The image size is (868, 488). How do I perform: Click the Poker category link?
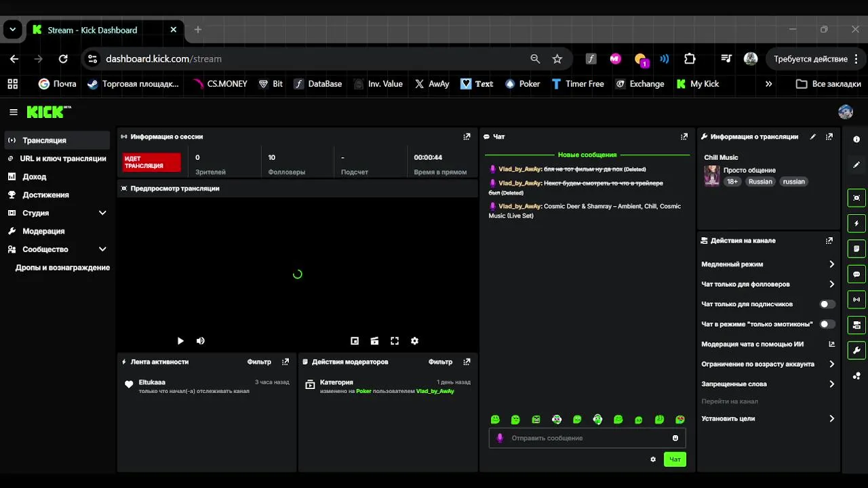(363, 391)
